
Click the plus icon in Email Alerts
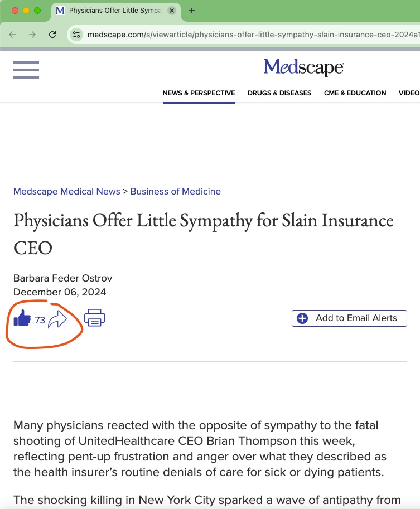(302, 318)
